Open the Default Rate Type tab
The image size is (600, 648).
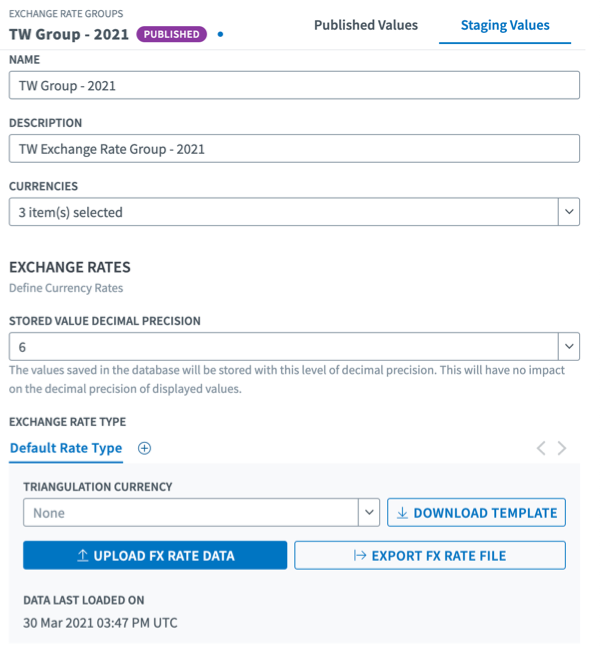pos(66,448)
